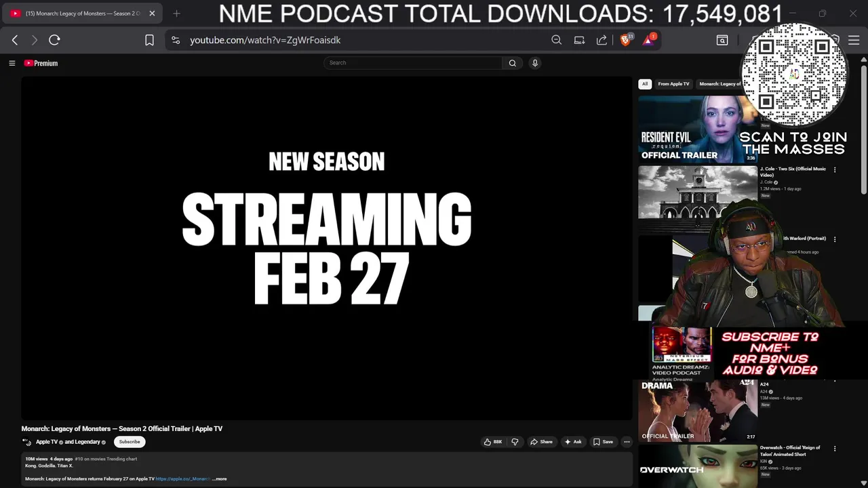Click the install app icon in address bar
The height and width of the screenshot is (488, 868).
tap(579, 40)
